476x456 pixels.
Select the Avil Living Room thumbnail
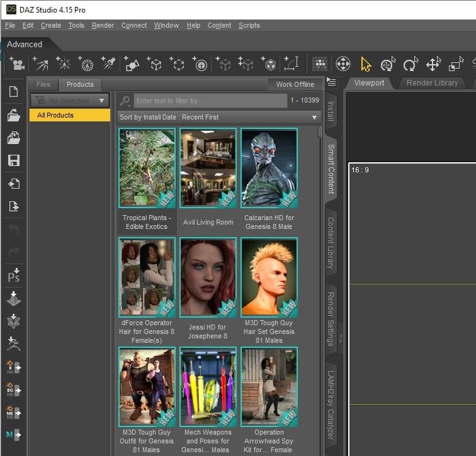pyautogui.click(x=208, y=168)
